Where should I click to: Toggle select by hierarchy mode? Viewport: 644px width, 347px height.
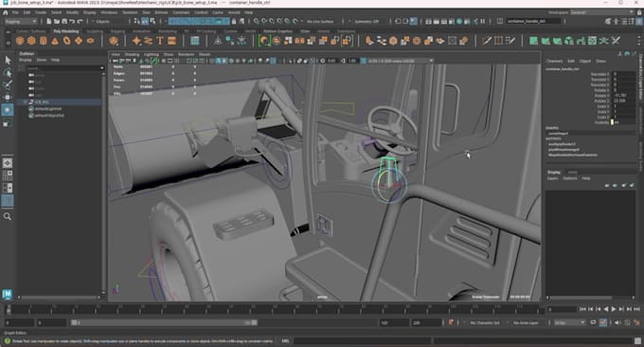(137, 22)
